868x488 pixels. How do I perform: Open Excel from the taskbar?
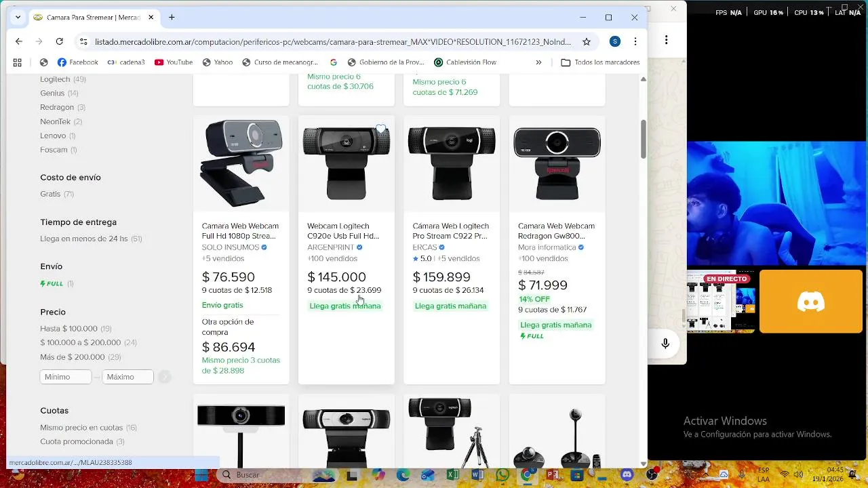click(x=453, y=475)
